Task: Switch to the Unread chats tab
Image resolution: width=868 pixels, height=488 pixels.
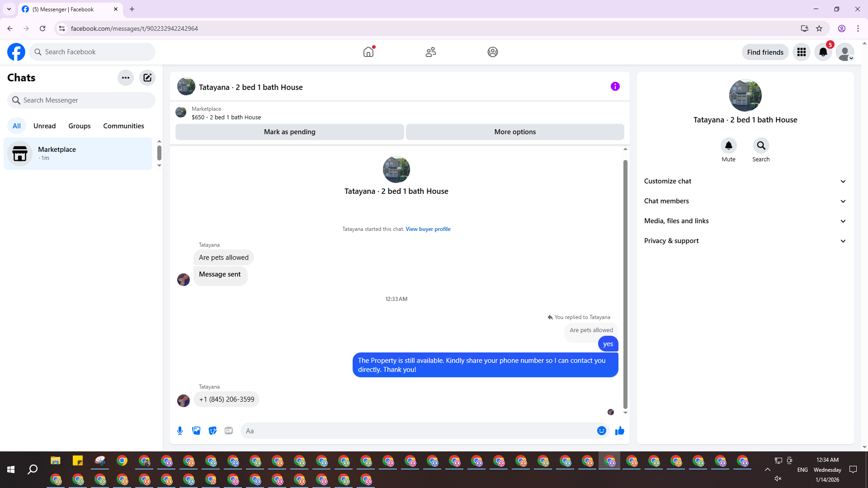Action: (44, 126)
